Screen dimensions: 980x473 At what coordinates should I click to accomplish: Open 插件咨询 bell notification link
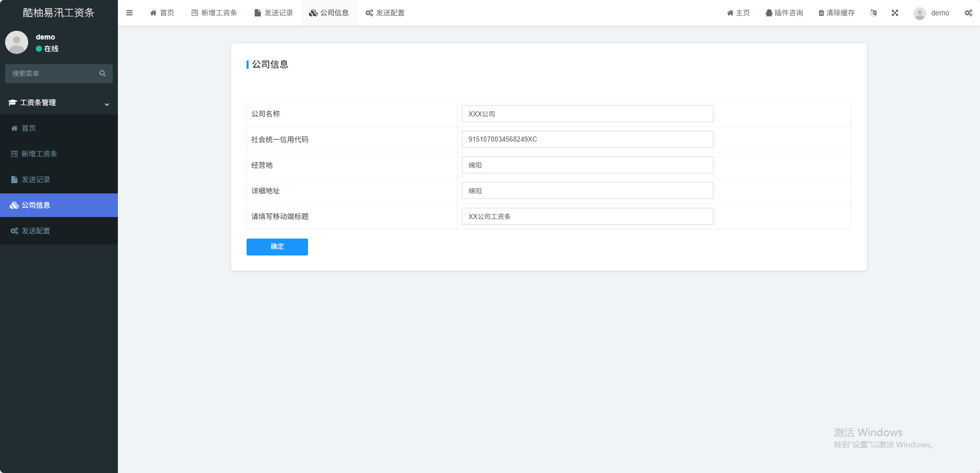coord(784,13)
